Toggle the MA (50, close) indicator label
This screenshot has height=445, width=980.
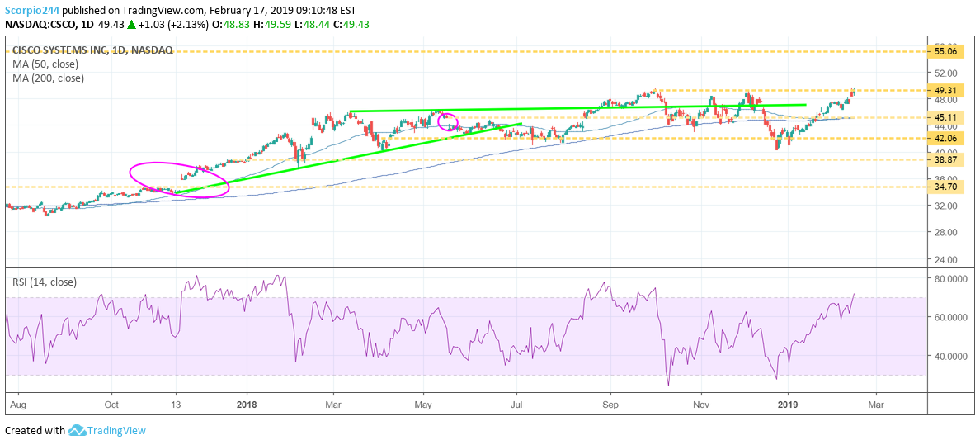[x=47, y=64]
